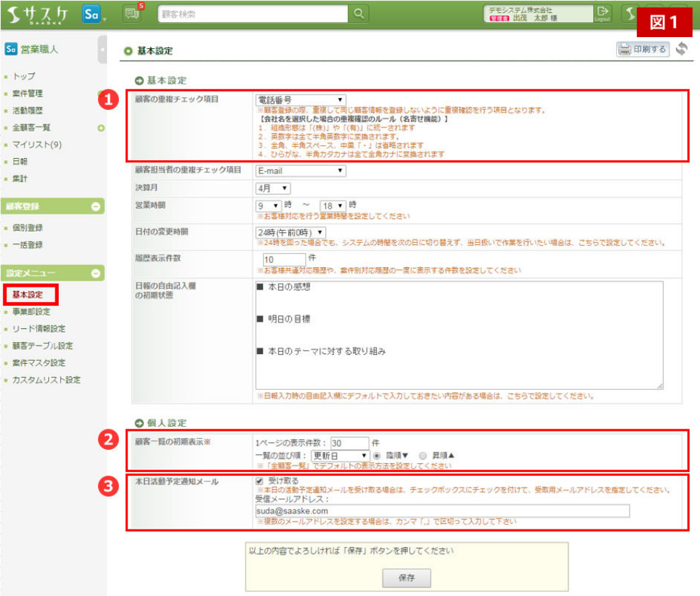This screenshot has width=700, height=596.
Task: Click the plus icon next to 全顧客一覧
Action: 101,128
